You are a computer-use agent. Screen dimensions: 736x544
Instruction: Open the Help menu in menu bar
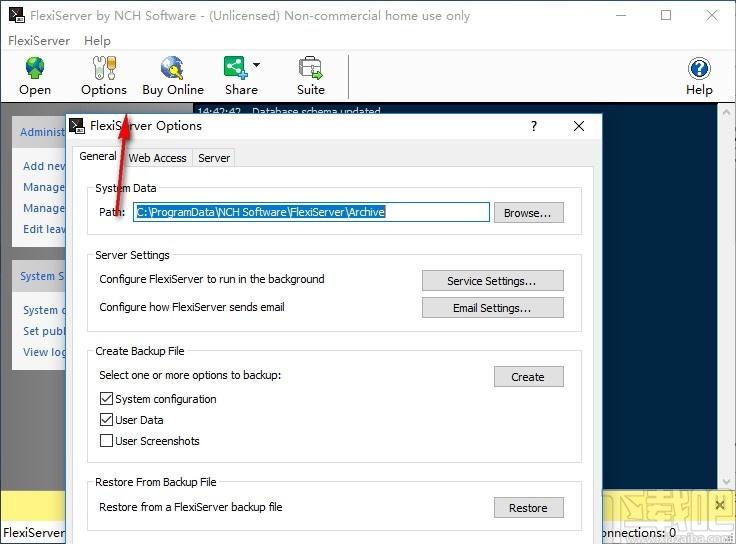[x=97, y=41]
